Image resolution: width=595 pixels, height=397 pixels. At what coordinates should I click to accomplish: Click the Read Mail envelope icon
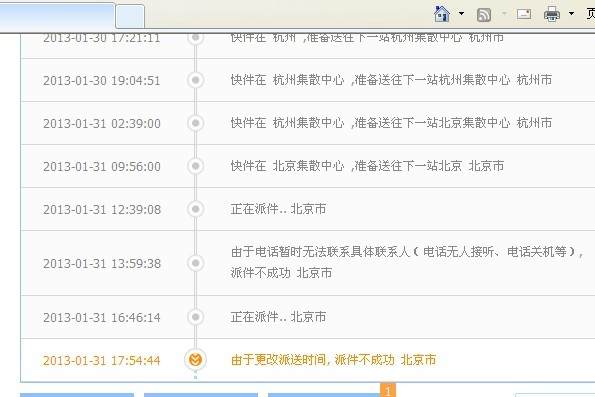click(x=524, y=14)
